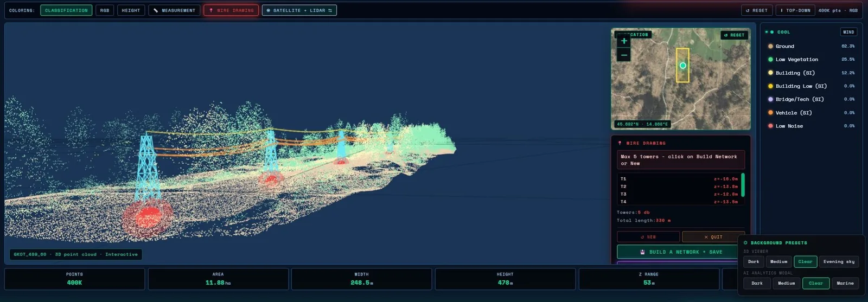Click the Z Range 53 m stat card
The width and height of the screenshot is (868, 302).
tap(649, 279)
